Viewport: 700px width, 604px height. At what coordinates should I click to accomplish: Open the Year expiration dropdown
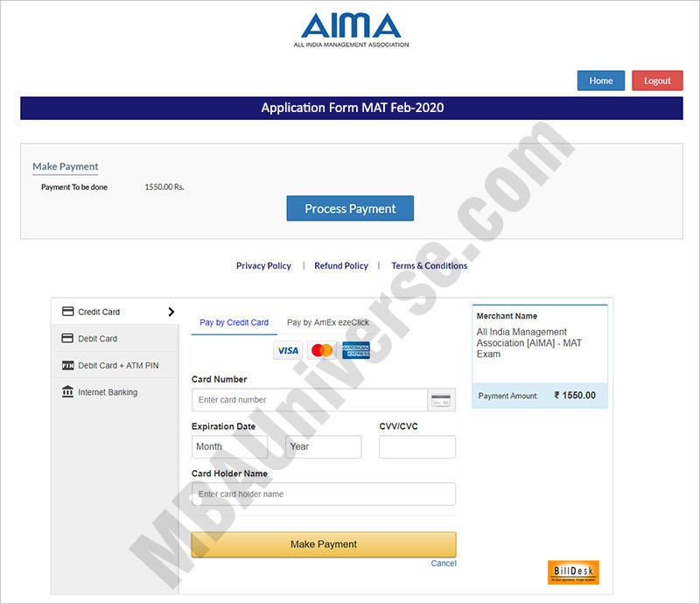[x=323, y=446]
